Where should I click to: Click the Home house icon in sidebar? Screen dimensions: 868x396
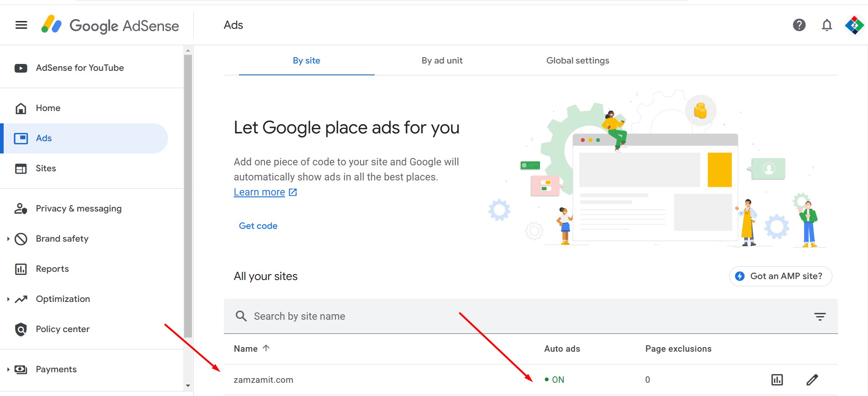tap(21, 108)
